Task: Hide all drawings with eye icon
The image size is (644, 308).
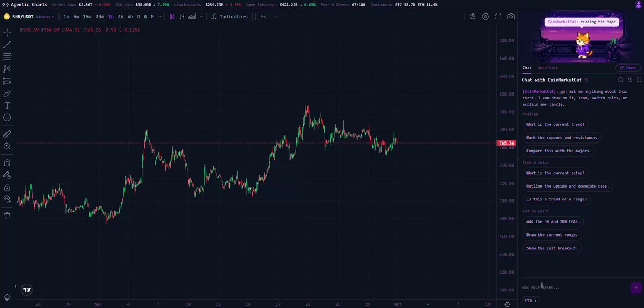Action: 7,199
